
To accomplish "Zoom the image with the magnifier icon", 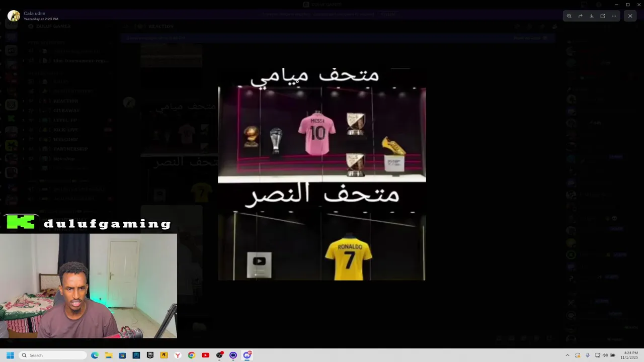I will click(x=569, y=16).
